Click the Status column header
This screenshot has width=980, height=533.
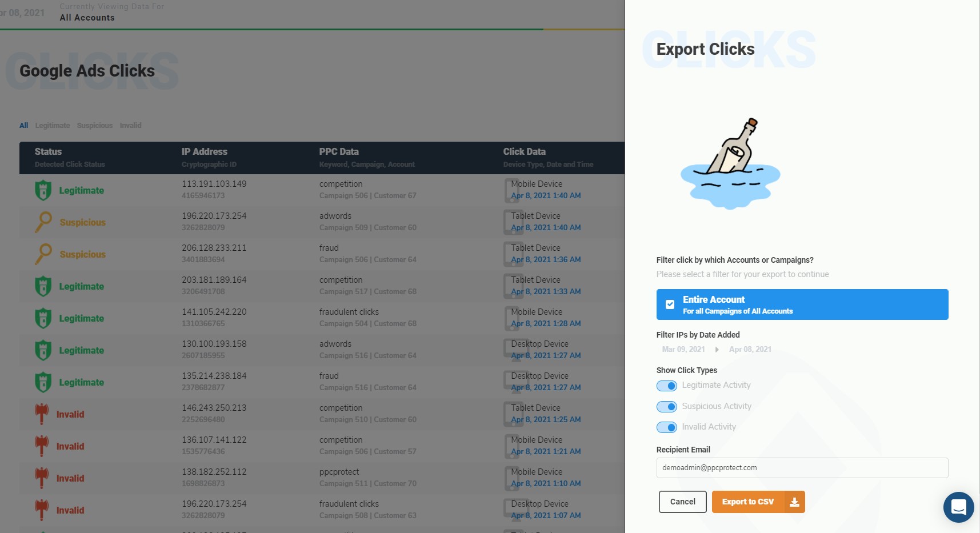coord(48,152)
